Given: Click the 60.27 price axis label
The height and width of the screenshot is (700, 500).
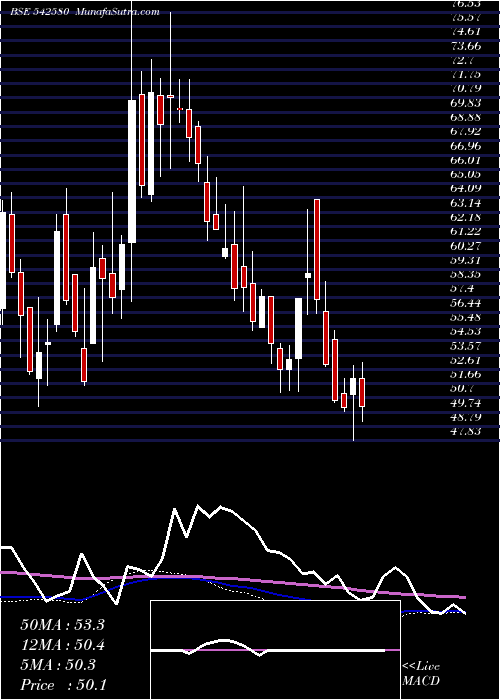Looking at the screenshot, I should coord(467,246).
